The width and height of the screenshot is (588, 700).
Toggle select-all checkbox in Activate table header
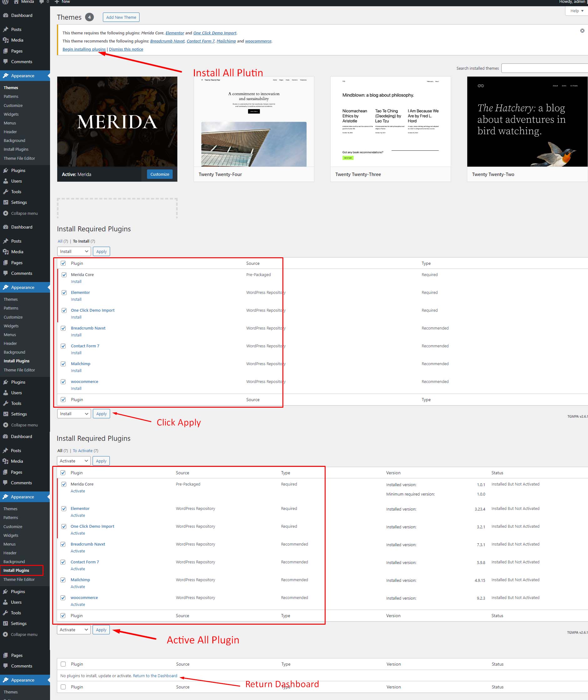tap(63, 473)
